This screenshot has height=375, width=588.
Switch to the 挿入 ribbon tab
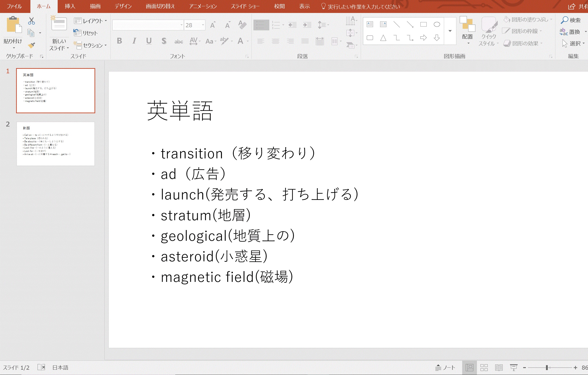(x=69, y=6)
